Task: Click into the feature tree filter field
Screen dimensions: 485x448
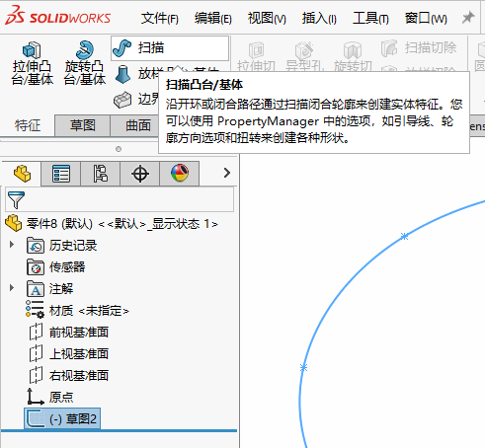Action: pos(120,199)
